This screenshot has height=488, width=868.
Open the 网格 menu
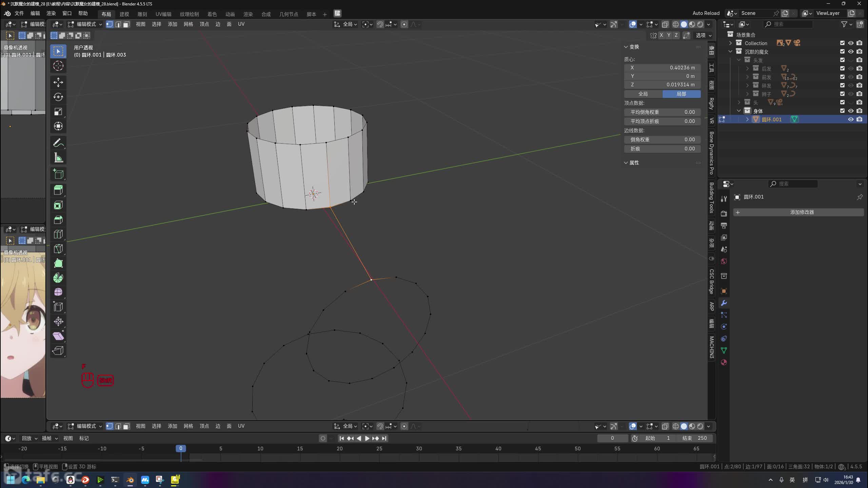[x=188, y=24]
